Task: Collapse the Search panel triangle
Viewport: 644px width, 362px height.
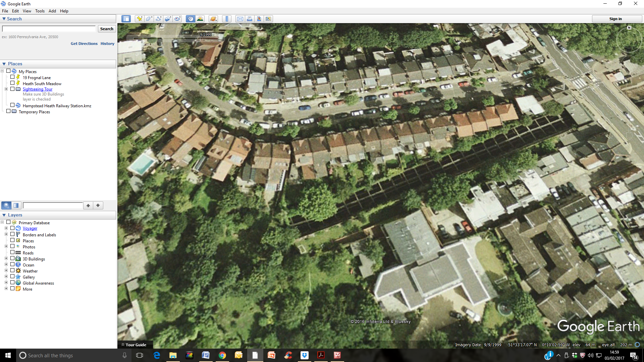Action: click(x=4, y=19)
